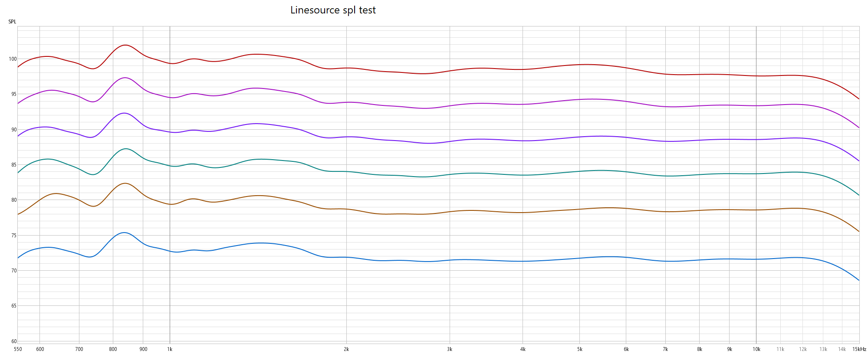Click the 800 frequency axis label
Image resolution: width=868 pixels, height=354 pixels.
tap(113, 349)
